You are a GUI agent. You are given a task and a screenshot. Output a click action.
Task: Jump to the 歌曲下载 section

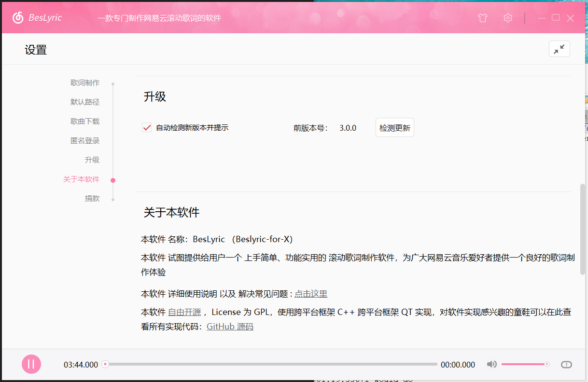[85, 122]
